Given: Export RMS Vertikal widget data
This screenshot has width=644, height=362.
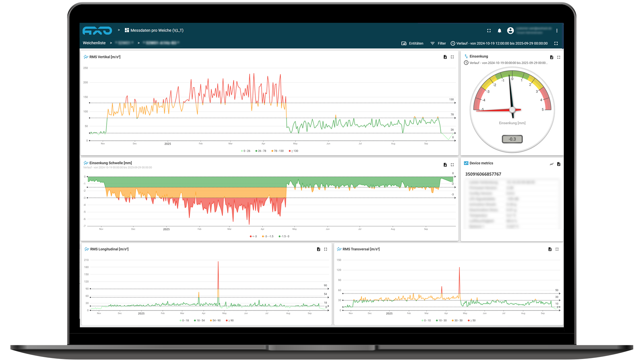Looking at the screenshot, I should click(x=445, y=57).
